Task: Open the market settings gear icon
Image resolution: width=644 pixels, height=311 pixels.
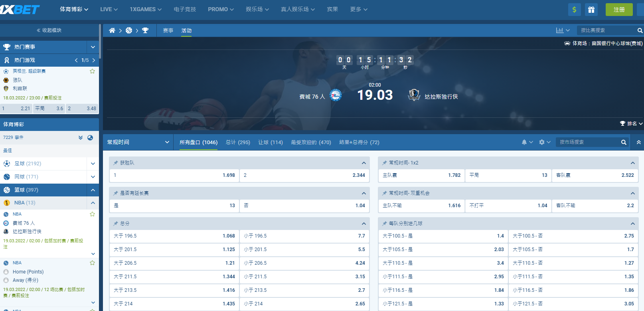Action: click(x=542, y=142)
